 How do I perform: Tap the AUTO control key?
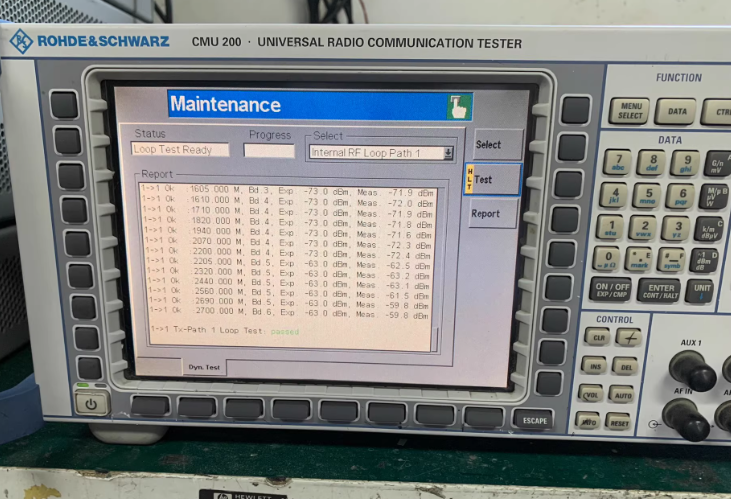point(621,395)
